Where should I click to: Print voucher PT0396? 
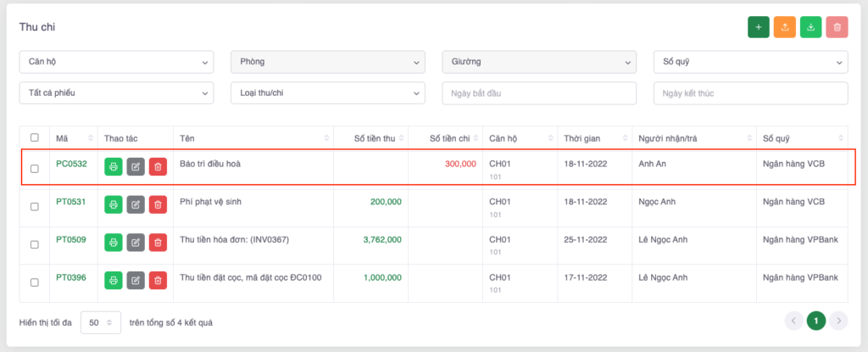[x=113, y=281]
